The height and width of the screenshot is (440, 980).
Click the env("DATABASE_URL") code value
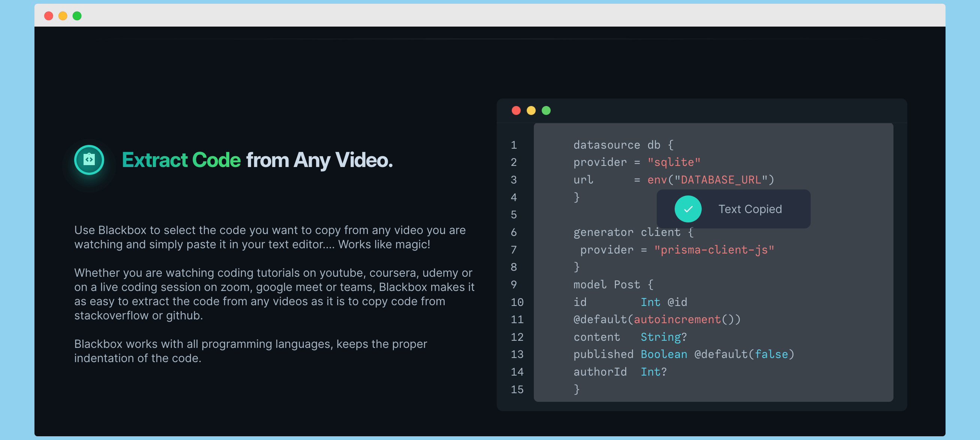click(x=711, y=180)
